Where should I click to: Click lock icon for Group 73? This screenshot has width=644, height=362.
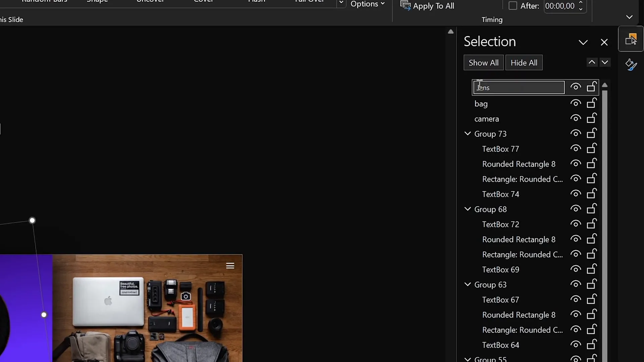[592, 133]
